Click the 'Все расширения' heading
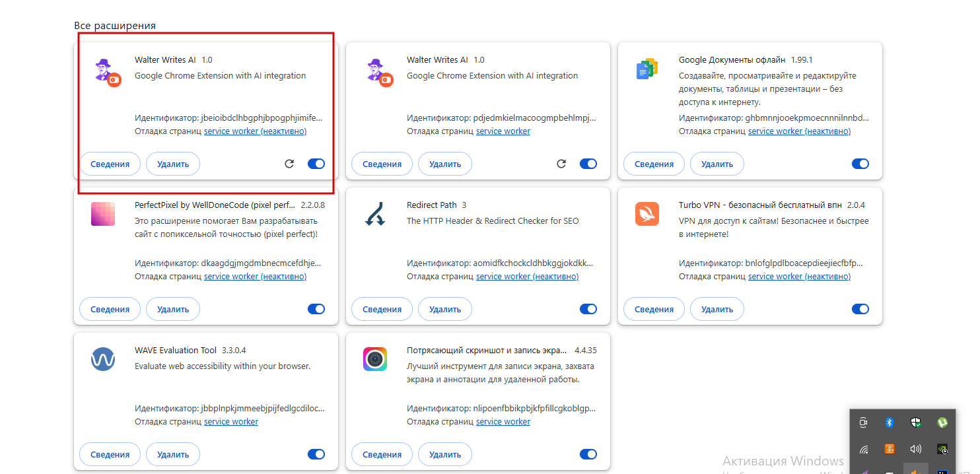This screenshot has width=980, height=474. click(115, 26)
